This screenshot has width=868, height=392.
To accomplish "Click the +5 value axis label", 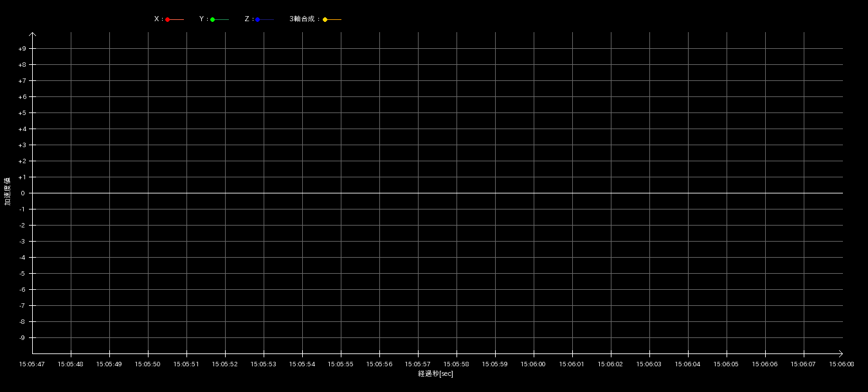I will (x=22, y=113).
